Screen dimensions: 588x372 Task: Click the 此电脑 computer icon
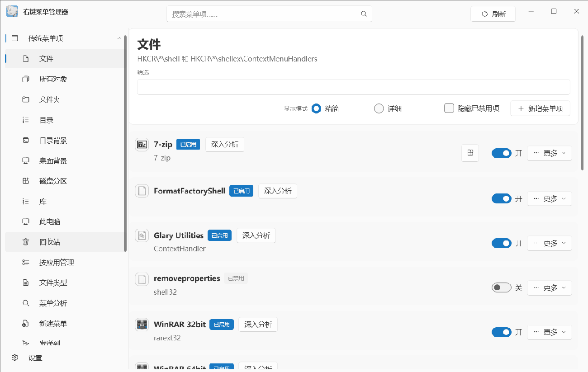tap(26, 222)
